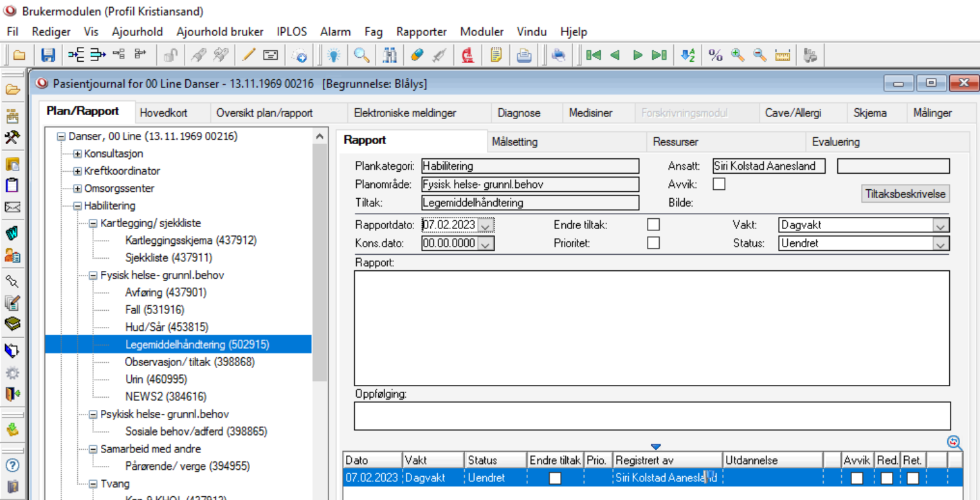Open the Vakt dropdown showing Dagvakt
Screen dimensions: 980x500
[x=941, y=225]
